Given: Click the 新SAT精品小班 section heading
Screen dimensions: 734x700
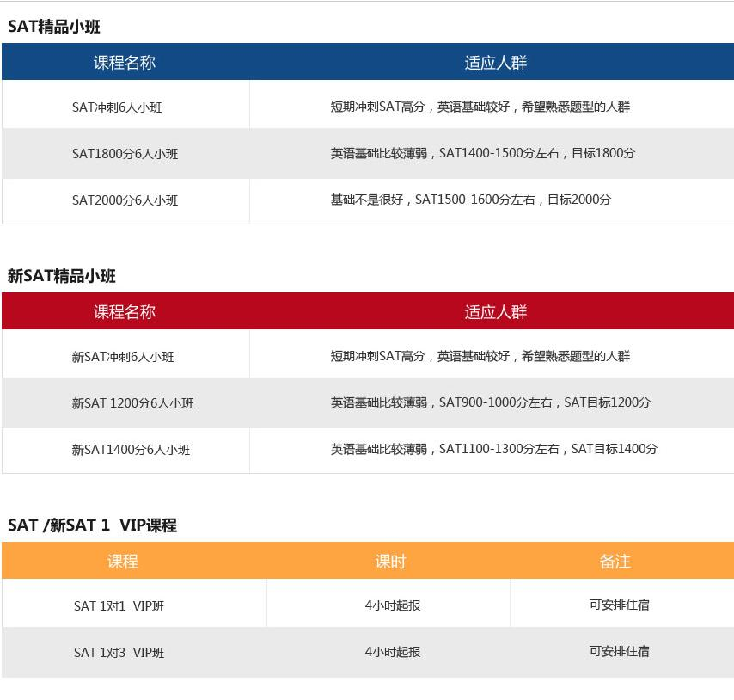Looking at the screenshot, I should 60,276.
